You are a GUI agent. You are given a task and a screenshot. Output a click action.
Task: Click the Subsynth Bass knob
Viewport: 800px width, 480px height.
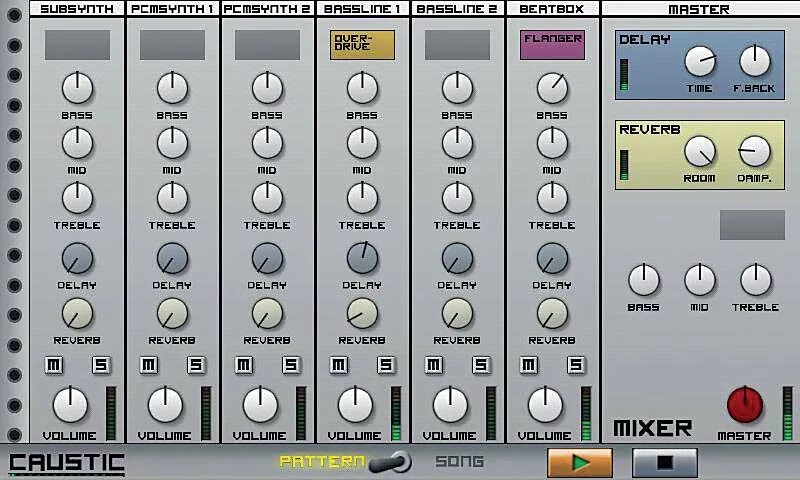[78, 88]
